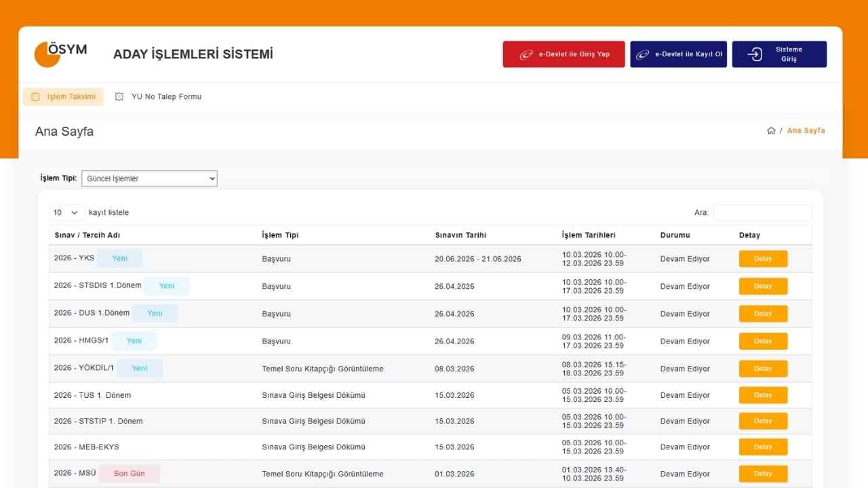The width and height of the screenshot is (868, 488).
Task: Click the Son Gün badge on MSÜ row
Action: (129, 474)
